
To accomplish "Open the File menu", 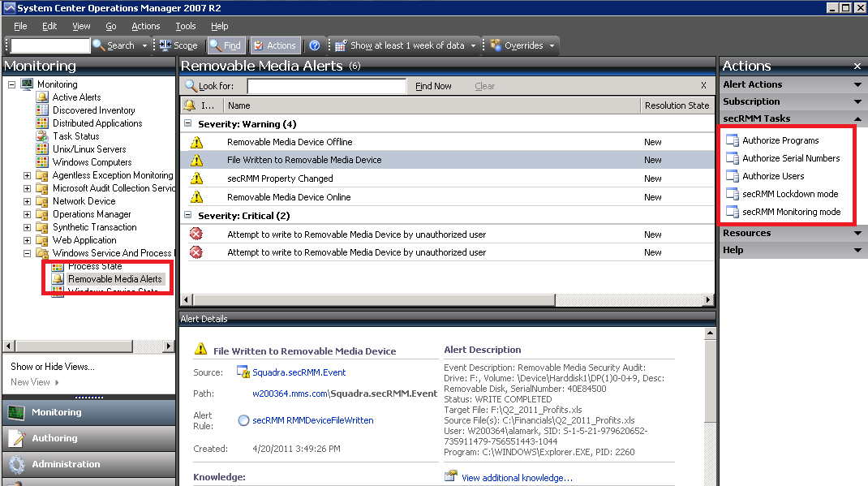I will pos(20,26).
